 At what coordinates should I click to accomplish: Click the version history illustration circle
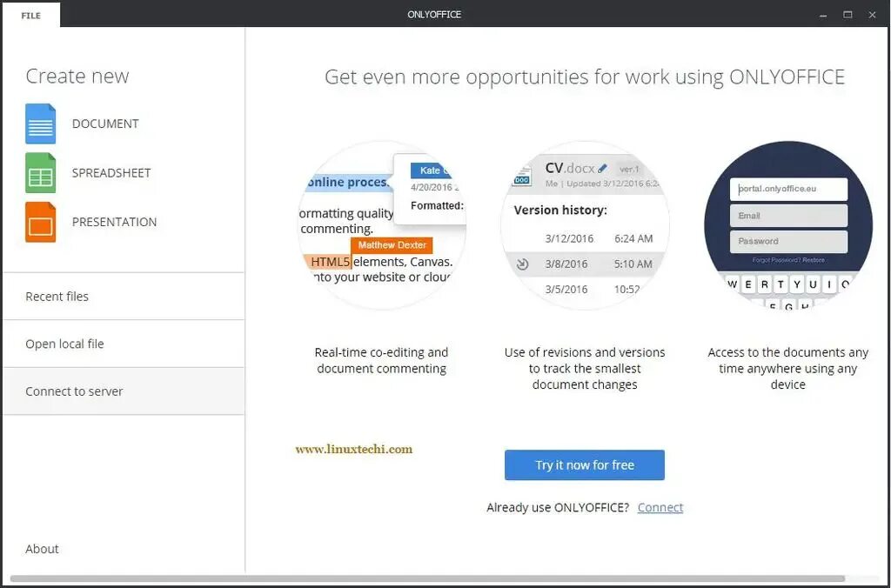[x=585, y=225]
